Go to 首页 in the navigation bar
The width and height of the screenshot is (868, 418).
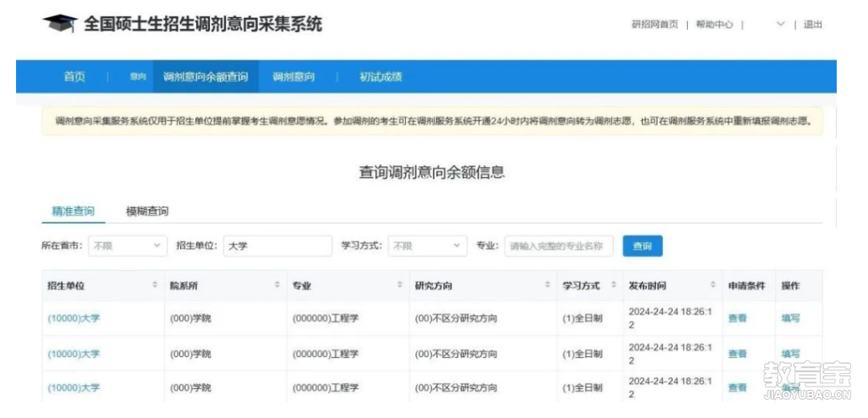coord(74,77)
